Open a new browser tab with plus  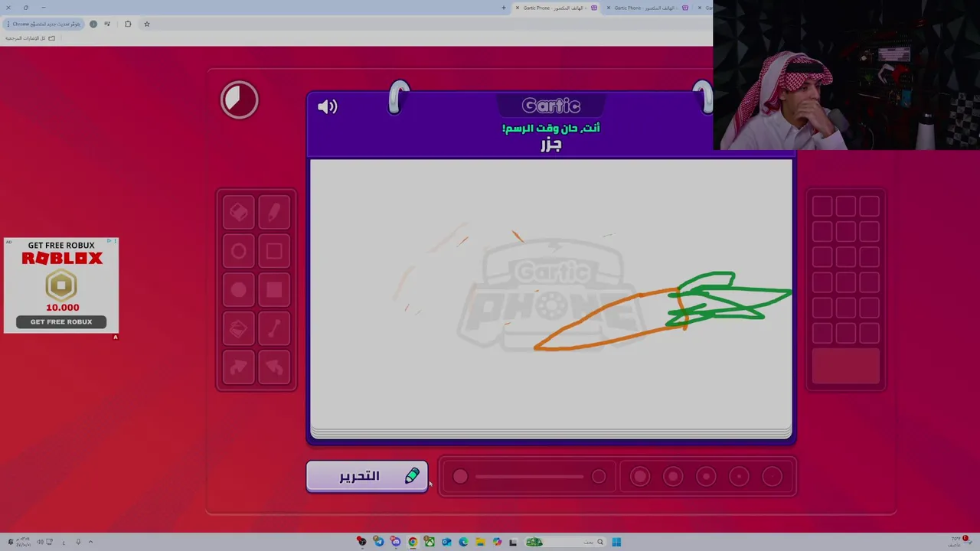pos(504,8)
